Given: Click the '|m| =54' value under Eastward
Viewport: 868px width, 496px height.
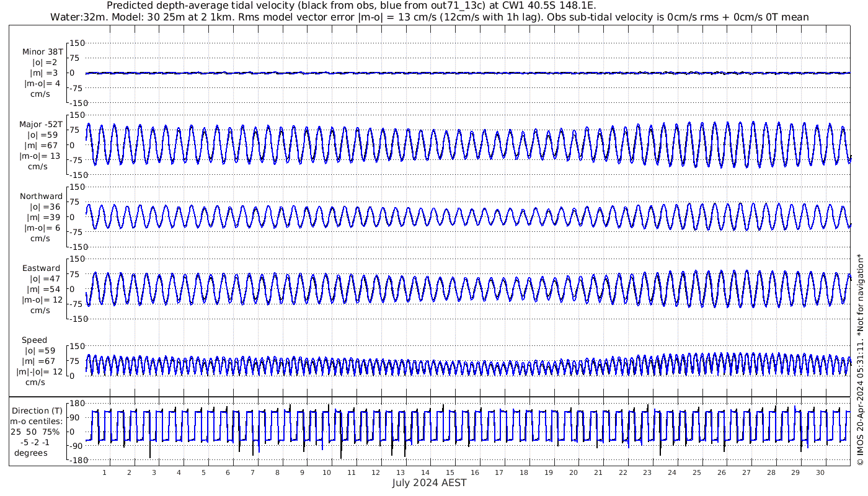Looking at the screenshot, I should pyautogui.click(x=45, y=290).
